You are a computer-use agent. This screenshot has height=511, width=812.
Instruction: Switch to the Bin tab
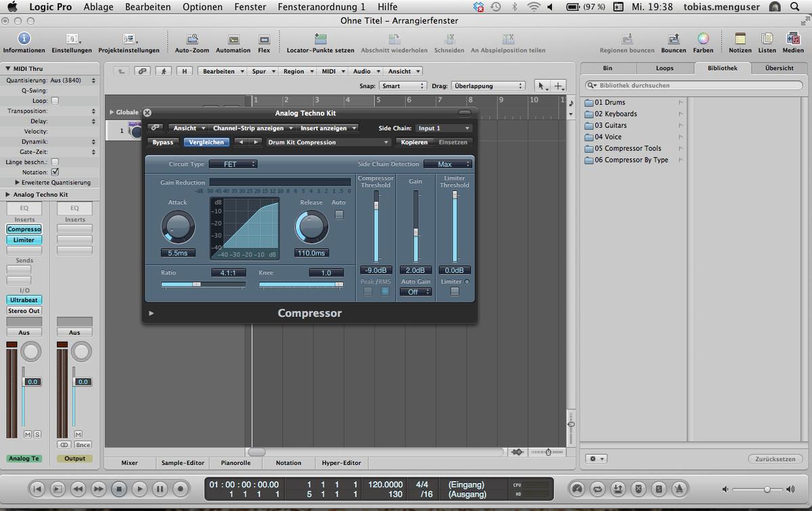click(608, 68)
